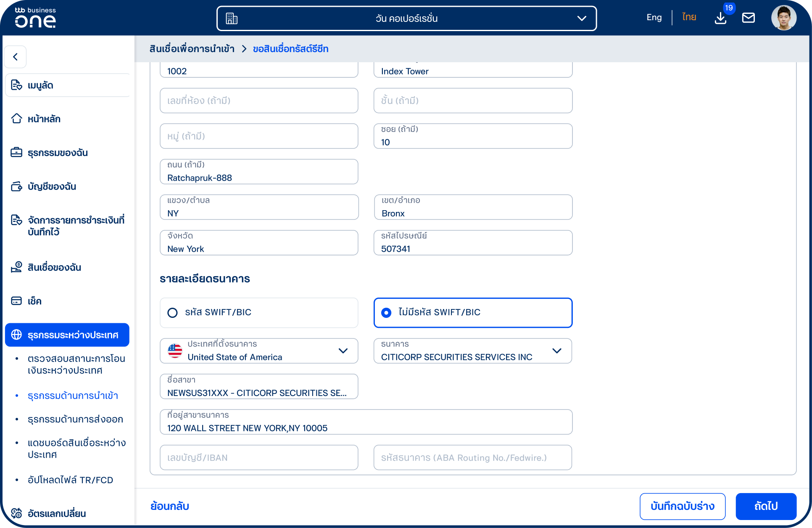Open the bank country dropdown United State of America
Screen dimensions: 812x528
click(x=259, y=351)
